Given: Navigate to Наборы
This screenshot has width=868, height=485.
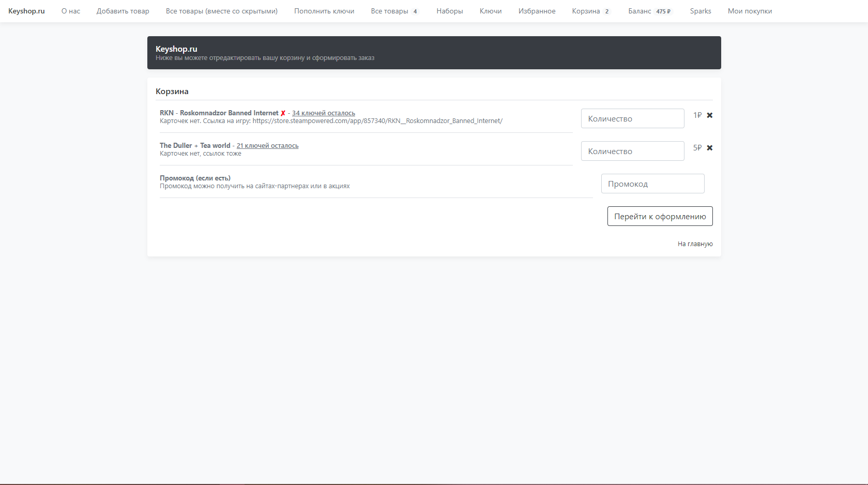Looking at the screenshot, I should [449, 11].
